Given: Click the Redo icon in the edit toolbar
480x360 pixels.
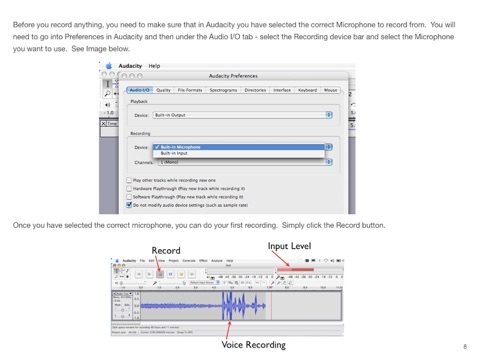Looking at the screenshot, I should [264, 283].
